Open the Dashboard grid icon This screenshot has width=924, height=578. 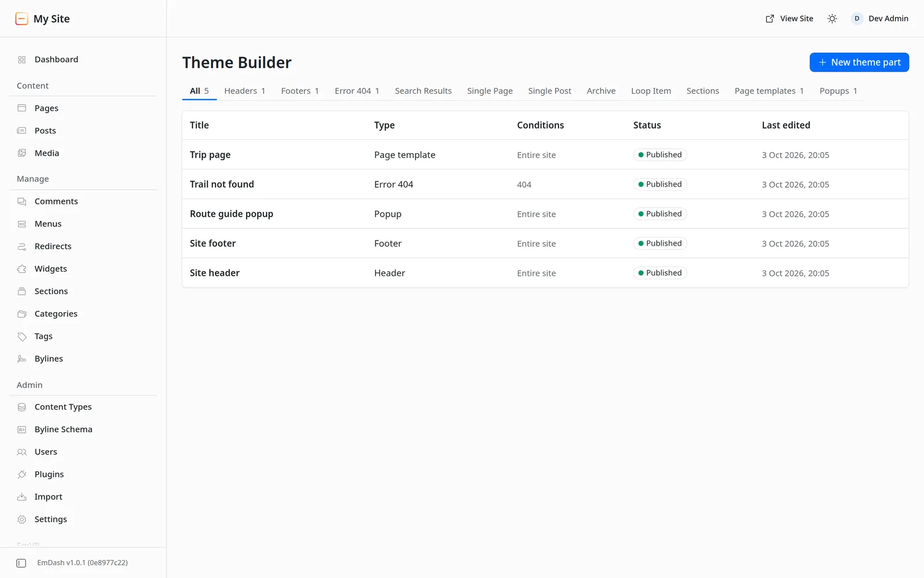(22, 60)
